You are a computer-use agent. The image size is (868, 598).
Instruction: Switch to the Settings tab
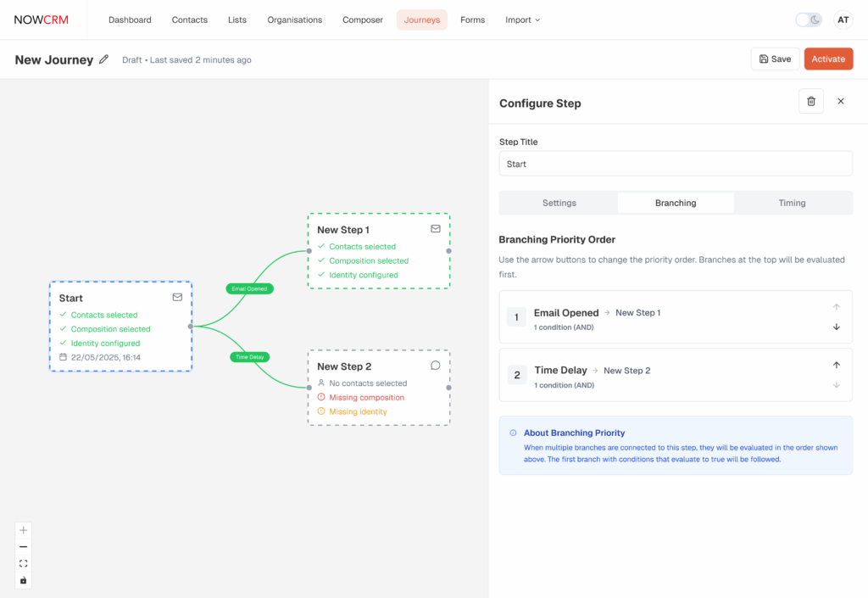pos(559,203)
